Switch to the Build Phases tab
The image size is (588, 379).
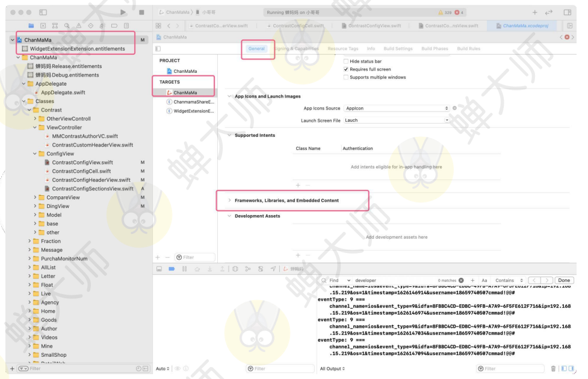(435, 48)
